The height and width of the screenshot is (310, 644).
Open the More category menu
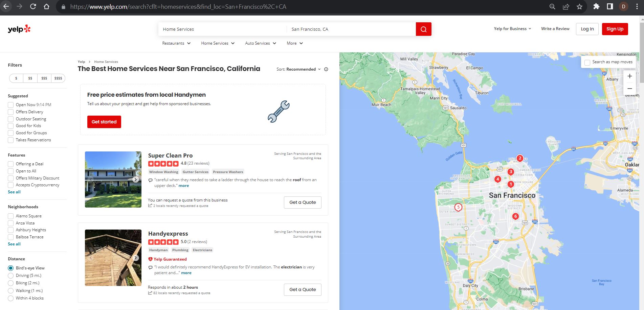click(x=294, y=43)
